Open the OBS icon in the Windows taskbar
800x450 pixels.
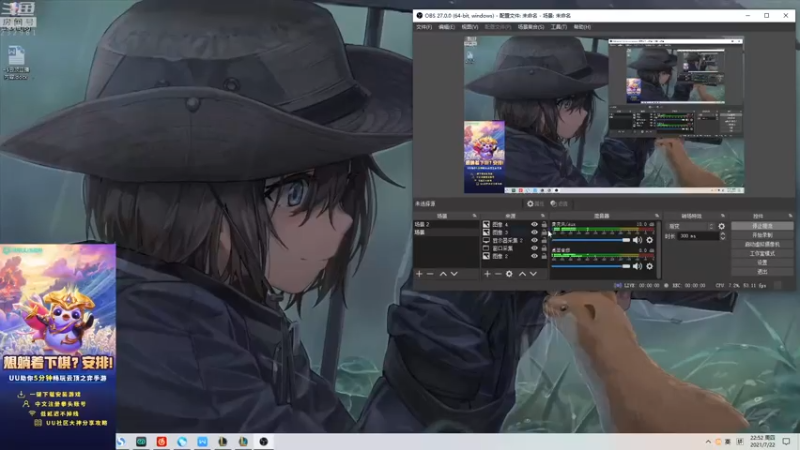[x=263, y=441]
